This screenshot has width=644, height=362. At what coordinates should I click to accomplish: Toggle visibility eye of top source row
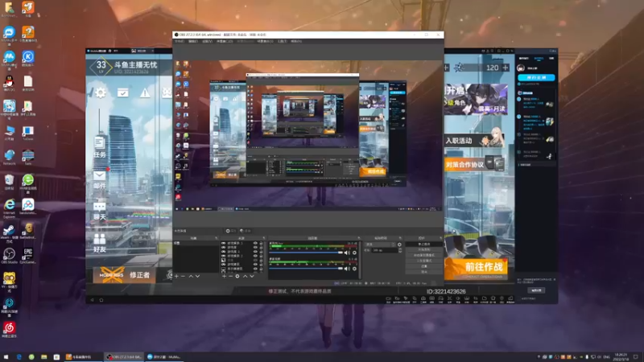click(x=255, y=244)
